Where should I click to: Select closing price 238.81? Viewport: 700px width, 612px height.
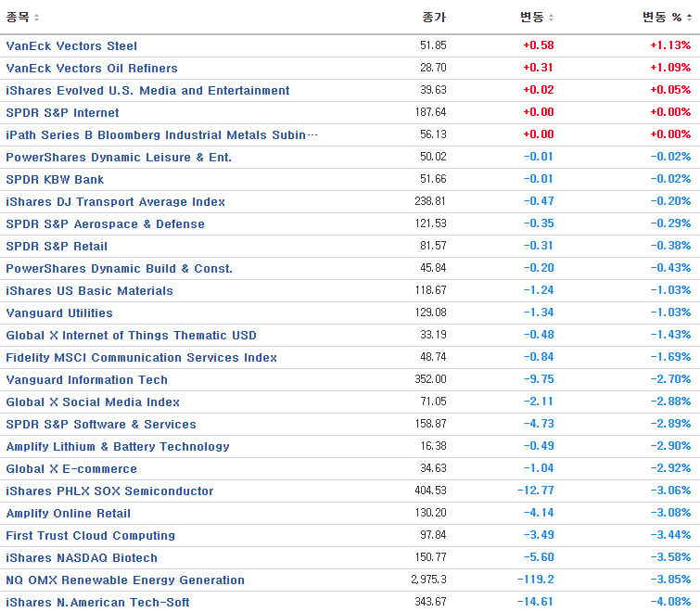tap(430, 201)
